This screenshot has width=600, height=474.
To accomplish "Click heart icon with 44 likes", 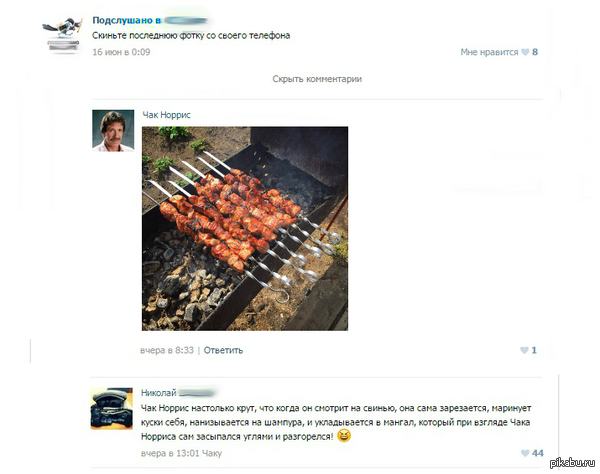I will [x=525, y=453].
